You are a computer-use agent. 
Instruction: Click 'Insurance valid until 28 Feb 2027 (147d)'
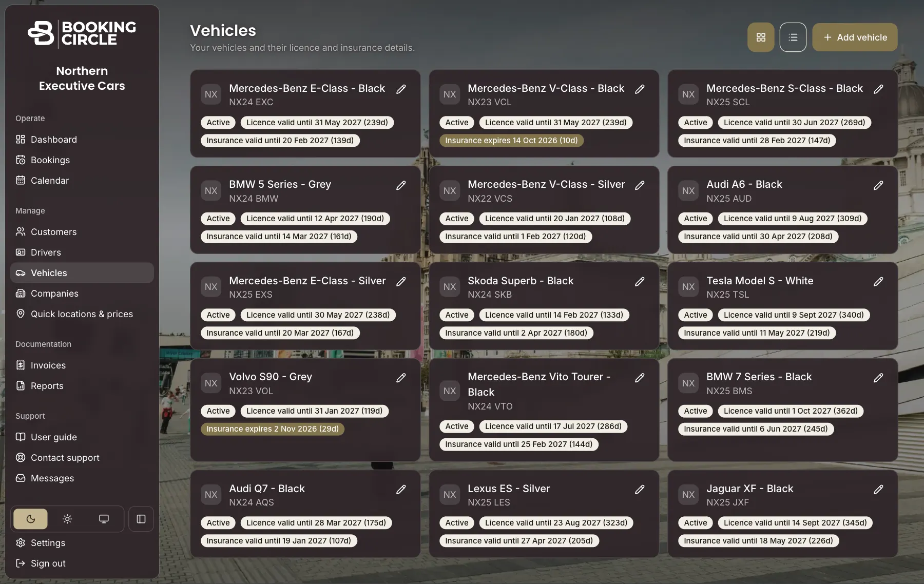click(x=757, y=141)
